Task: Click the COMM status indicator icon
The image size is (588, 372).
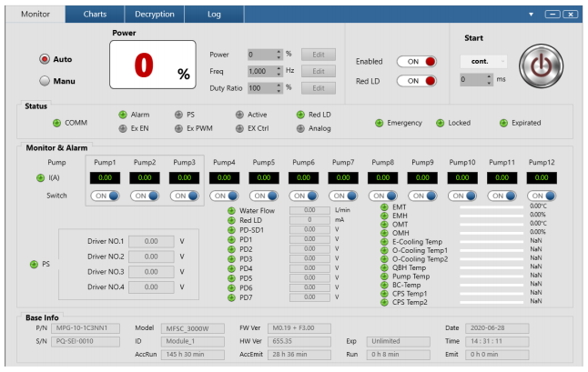Action: (56, 123)
